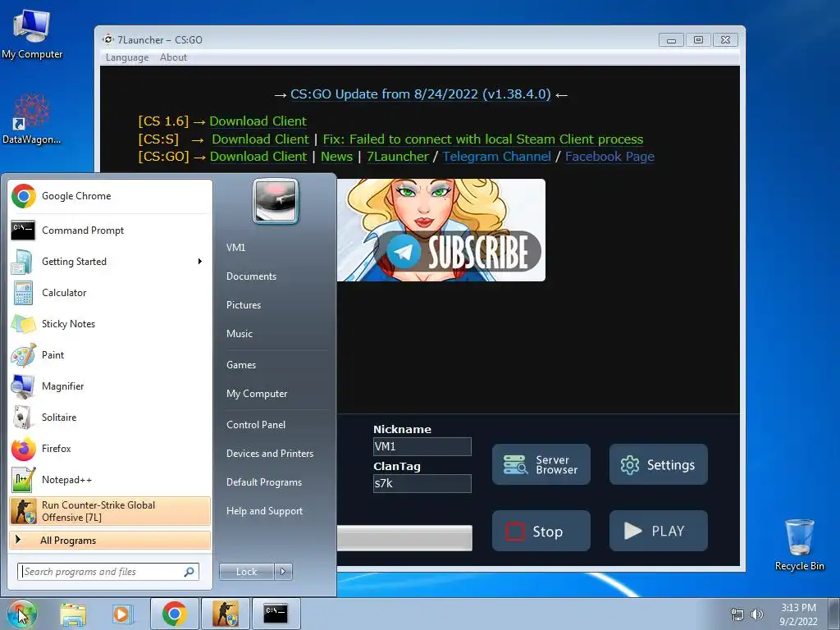Select the DataWagon desktop shortcut
840x630 pixels.
[32, 120]
